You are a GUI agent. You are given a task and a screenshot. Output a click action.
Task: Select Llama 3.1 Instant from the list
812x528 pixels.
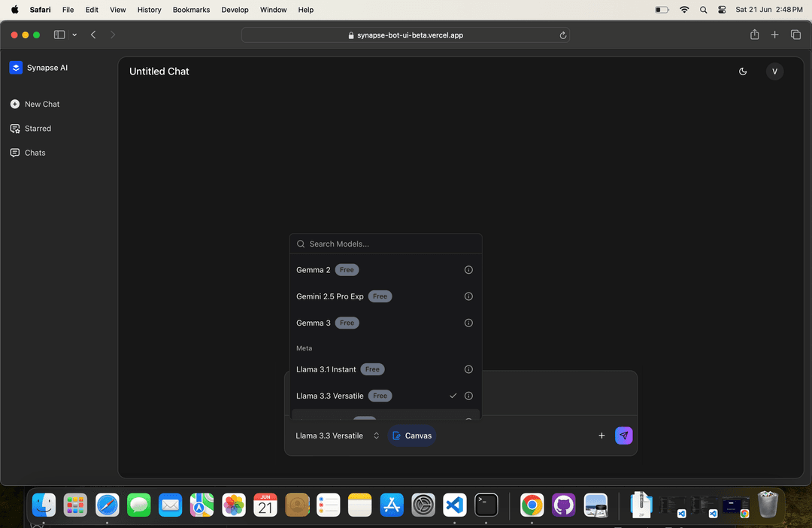tap(326, 369)
